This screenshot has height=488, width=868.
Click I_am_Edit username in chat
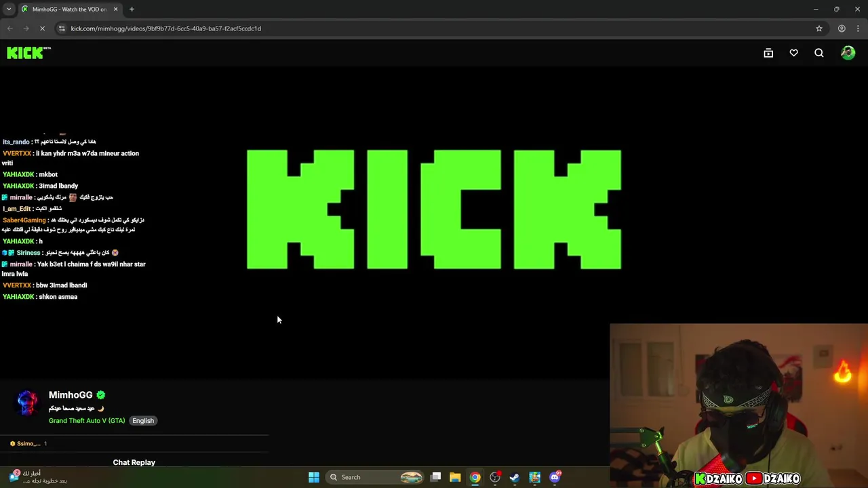pyautogui.click(x=17, y=209)
